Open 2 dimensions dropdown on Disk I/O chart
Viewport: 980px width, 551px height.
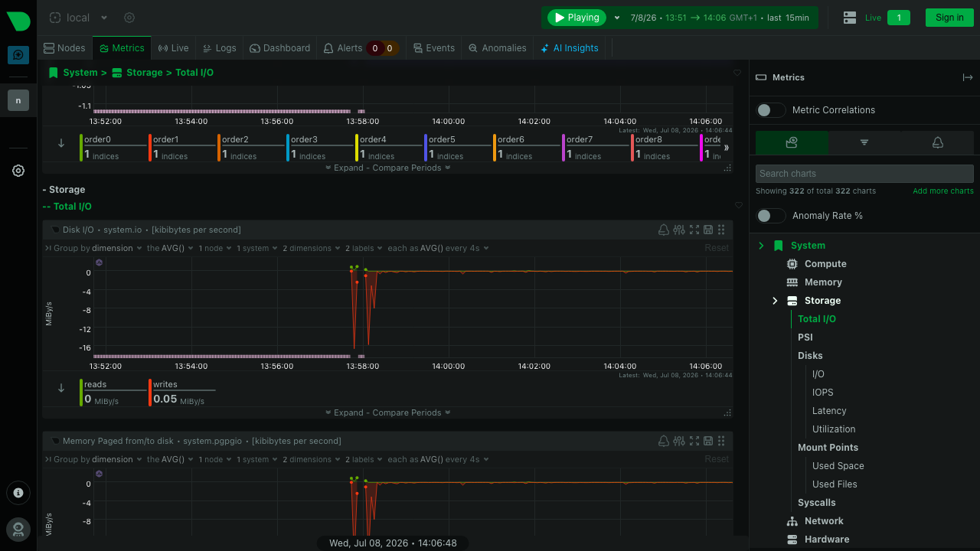click(311, 248)
